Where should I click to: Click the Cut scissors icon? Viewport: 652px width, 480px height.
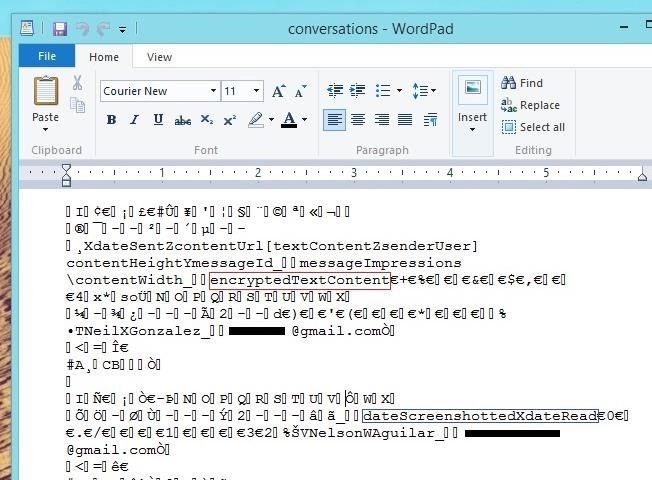77,83
